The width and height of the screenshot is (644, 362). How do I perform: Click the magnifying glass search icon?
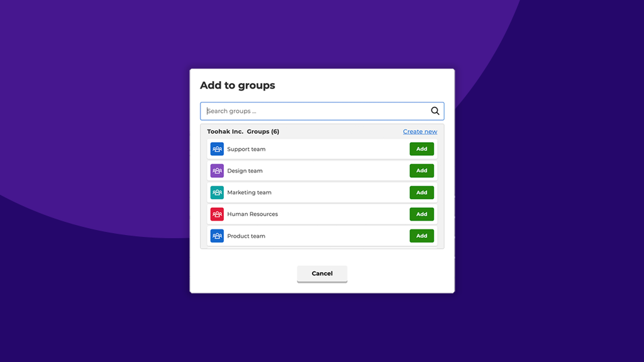[x=435, y=111]
